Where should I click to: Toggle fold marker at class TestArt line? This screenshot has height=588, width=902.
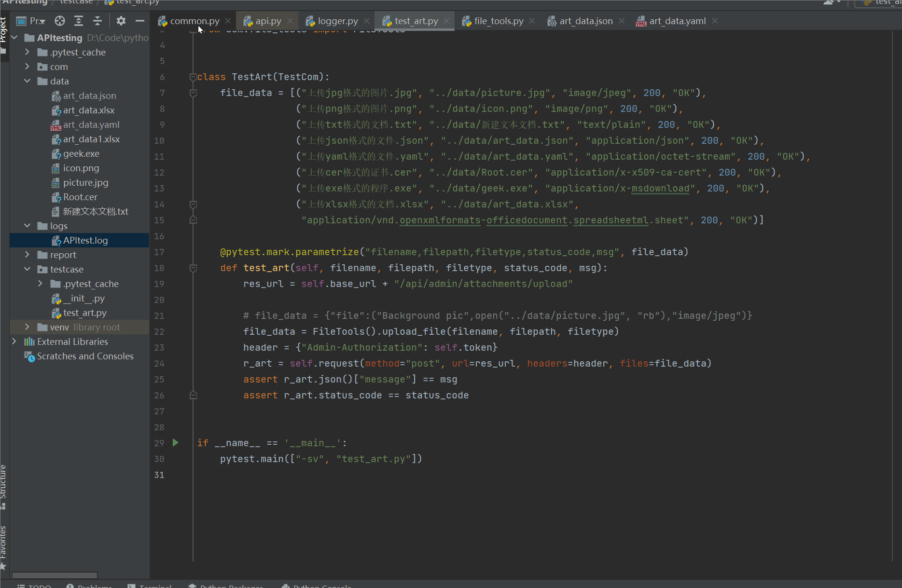point(193,77)
